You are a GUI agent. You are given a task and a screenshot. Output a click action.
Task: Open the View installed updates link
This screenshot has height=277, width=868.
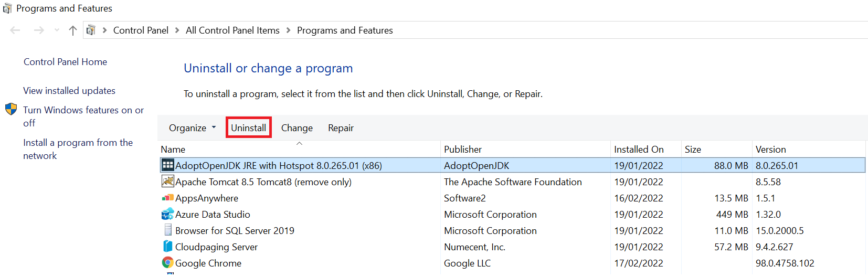(x=69, y=91)
